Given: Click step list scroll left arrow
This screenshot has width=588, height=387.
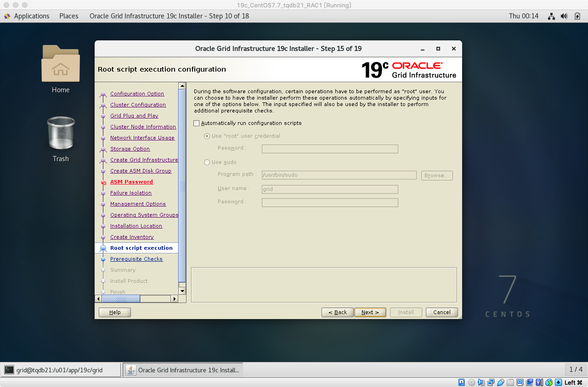Looking at the screenshot, I should point(98,299).
